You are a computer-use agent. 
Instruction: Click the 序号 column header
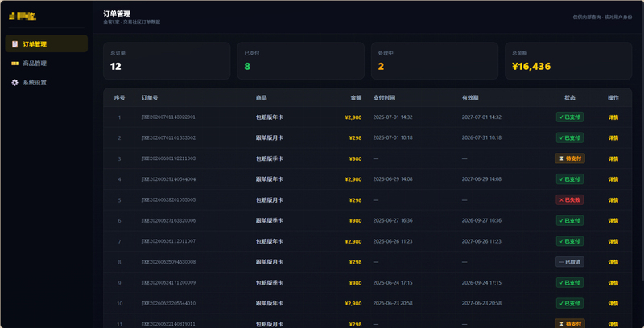pyautogui.click(x=119, y=98)
